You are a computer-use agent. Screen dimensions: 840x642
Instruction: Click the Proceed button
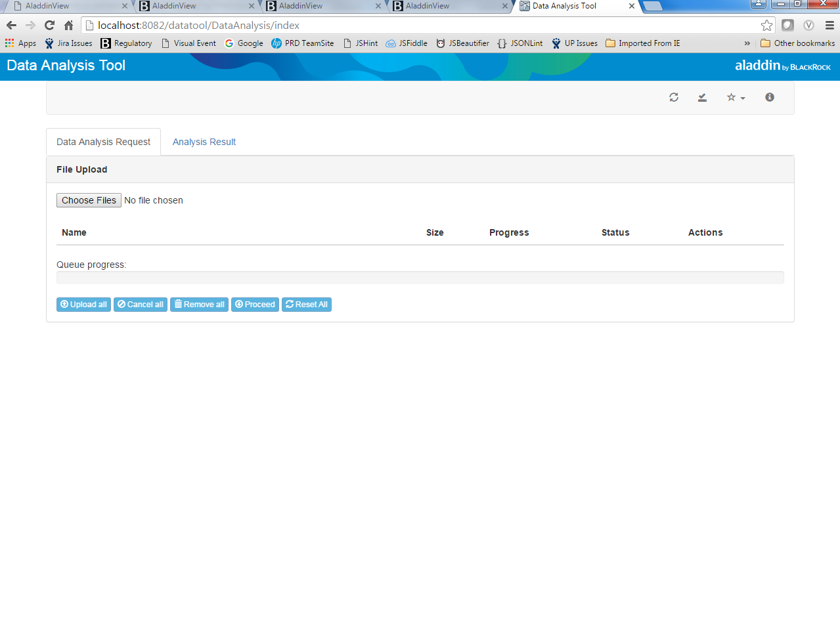tap(255, 305)
